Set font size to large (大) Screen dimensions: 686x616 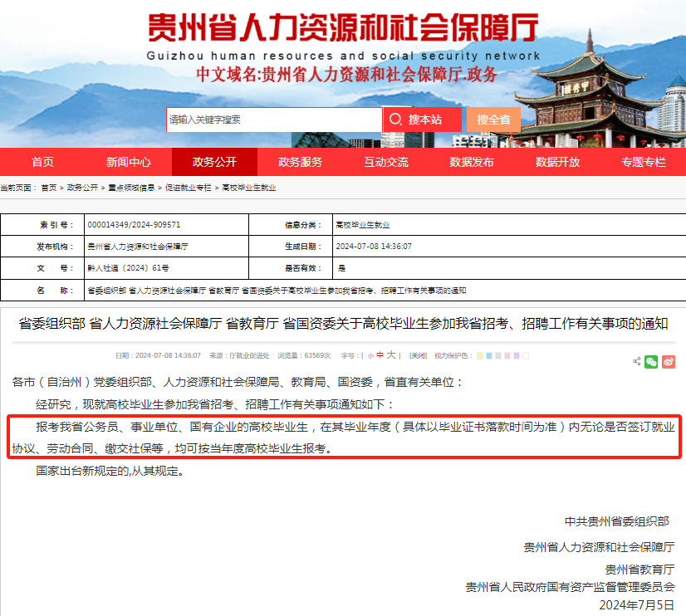391,355
